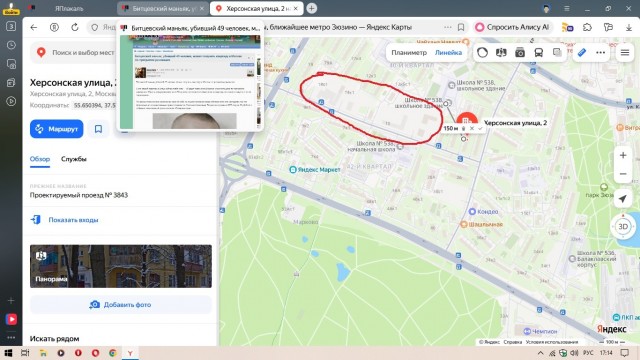This screenshot has width=640, height=360.
Task: Open the tab counter in the sidebar
Action: coord(11,26)
